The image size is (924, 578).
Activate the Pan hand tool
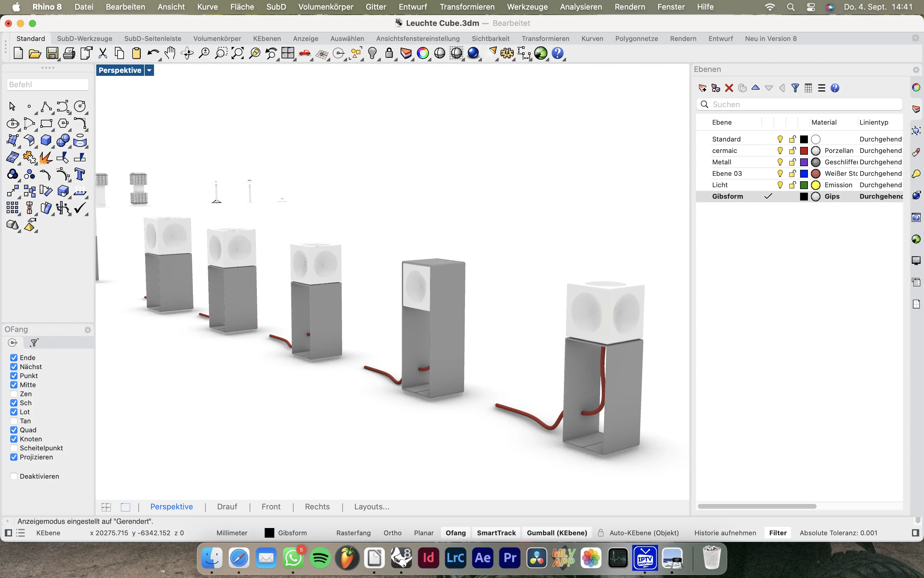click(x=170, y=53)
